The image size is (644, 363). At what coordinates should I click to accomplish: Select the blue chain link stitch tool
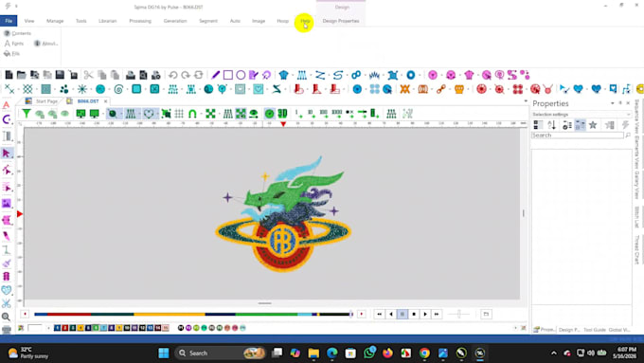pyautogui.click(x=356, y=75)
